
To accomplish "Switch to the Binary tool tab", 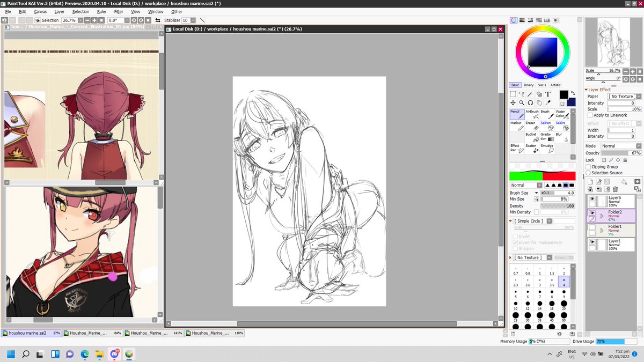I will point(529,85).
